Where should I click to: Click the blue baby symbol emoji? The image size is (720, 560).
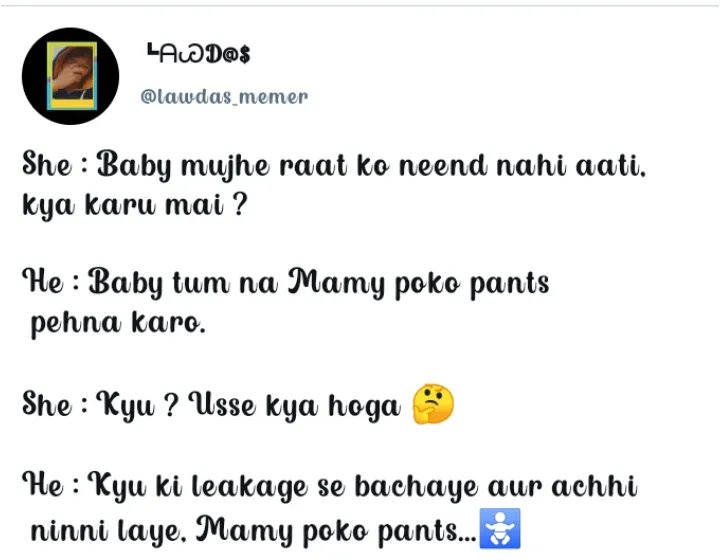[x=500, y=528]
